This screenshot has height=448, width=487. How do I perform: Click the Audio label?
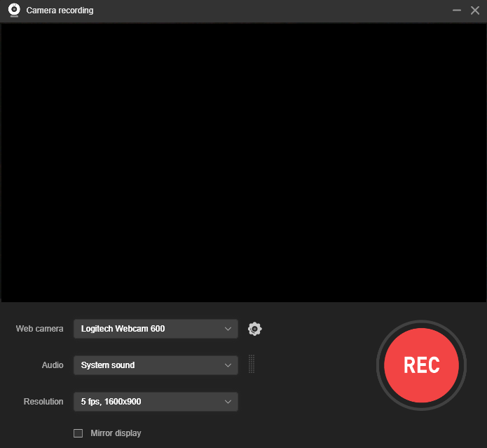[53, 365]
